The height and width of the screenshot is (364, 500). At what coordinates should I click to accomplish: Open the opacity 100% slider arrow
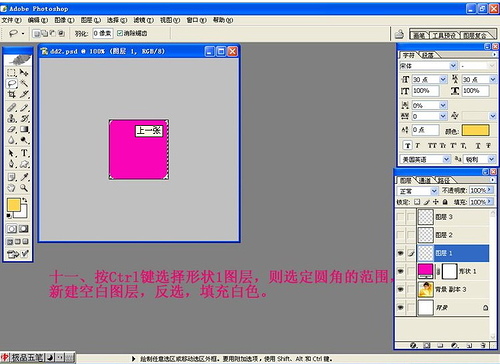coord(490,190)
